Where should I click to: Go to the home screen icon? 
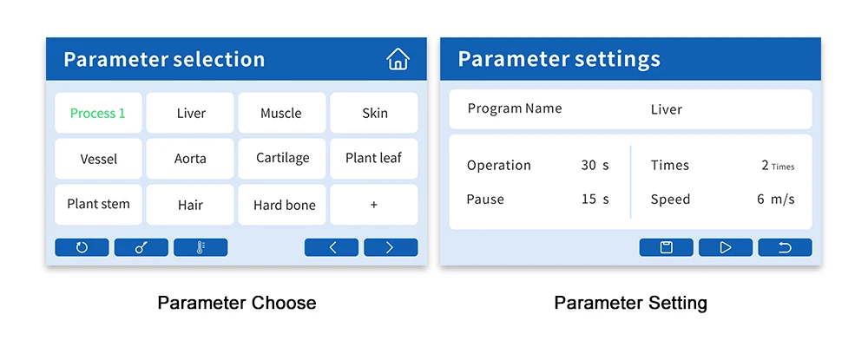[x=398, y=59]
